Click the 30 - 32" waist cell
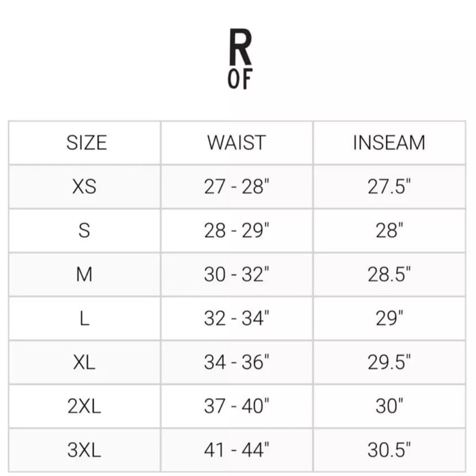476x476 pixels. 237,275
